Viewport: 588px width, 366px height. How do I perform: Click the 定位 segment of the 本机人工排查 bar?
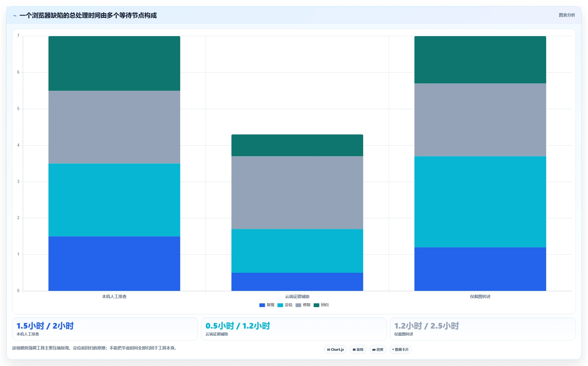point(114,200)
